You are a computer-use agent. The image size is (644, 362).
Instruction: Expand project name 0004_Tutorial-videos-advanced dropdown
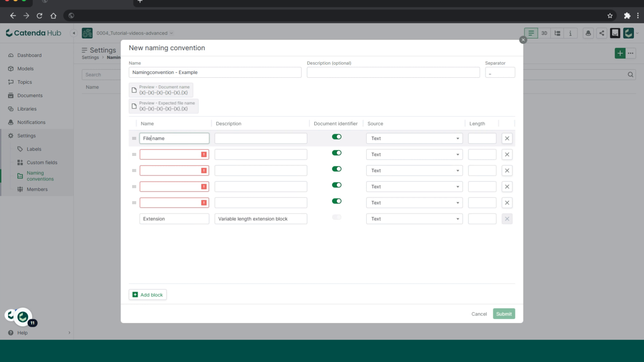[135, 33]
